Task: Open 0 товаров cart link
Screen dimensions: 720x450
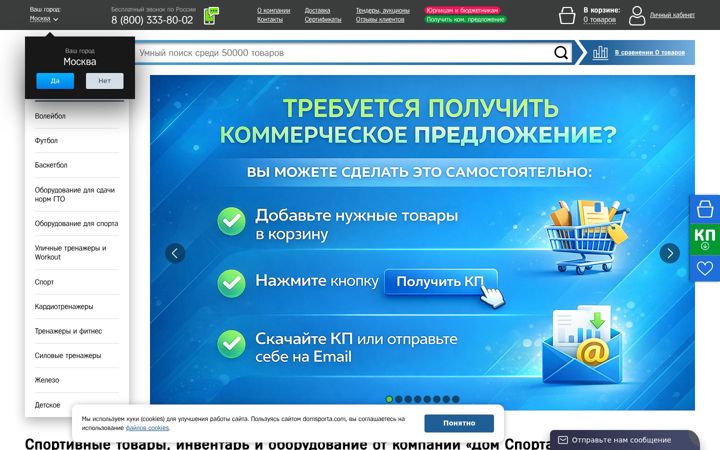Action: click(x=599, y=19)
